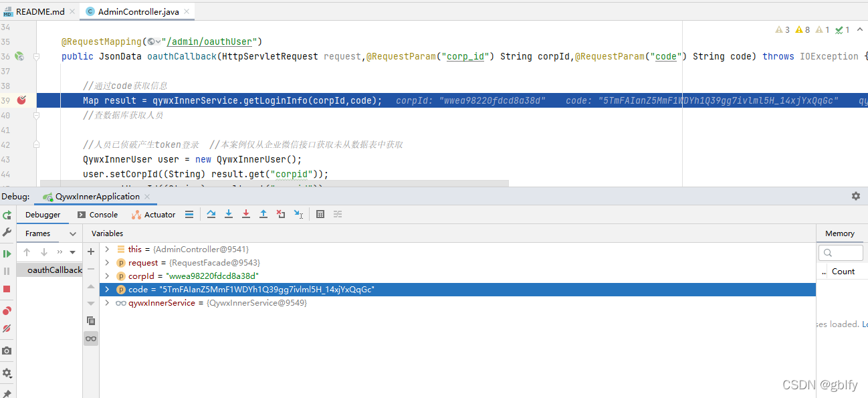Open frames filter dropdown arrow

click(x=72, y=252)
